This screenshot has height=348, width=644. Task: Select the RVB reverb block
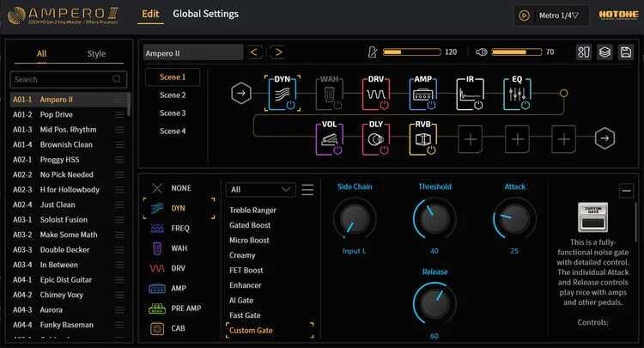coord(422,138)
